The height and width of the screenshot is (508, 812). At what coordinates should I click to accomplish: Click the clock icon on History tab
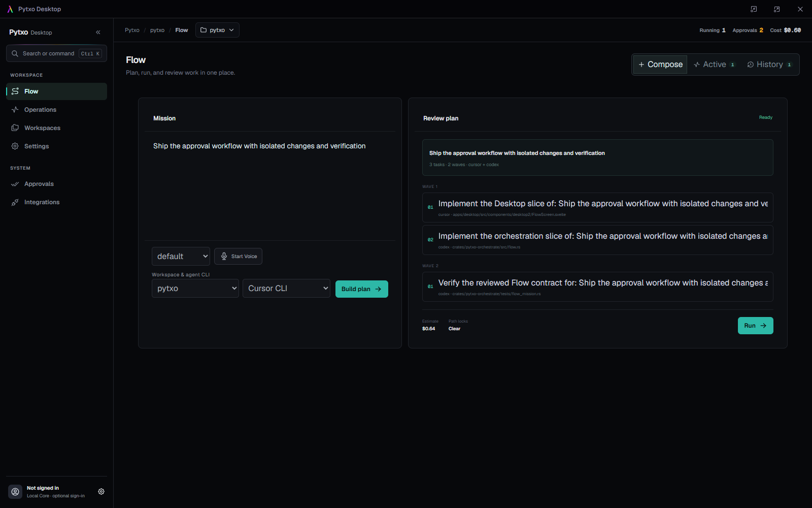[x=751, y=65]
